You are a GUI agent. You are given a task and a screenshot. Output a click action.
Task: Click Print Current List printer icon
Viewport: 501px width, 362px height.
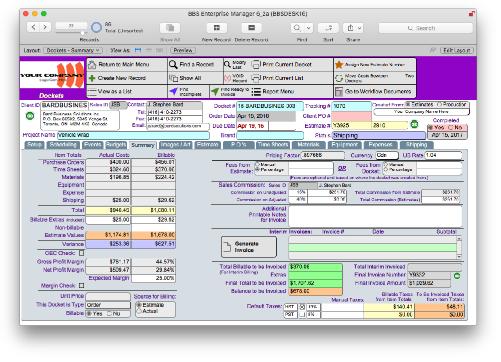(256, 78)
